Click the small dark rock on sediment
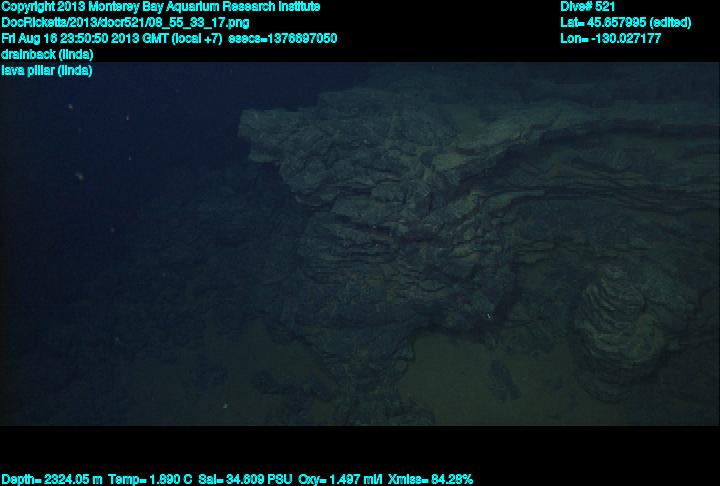 [503, 379]
